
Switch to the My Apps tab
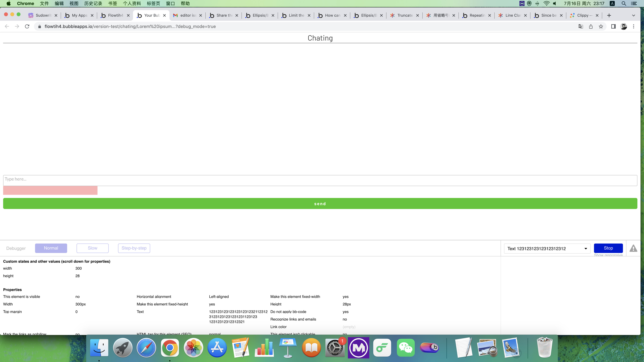pyautogui.click(x=79, y=16)
